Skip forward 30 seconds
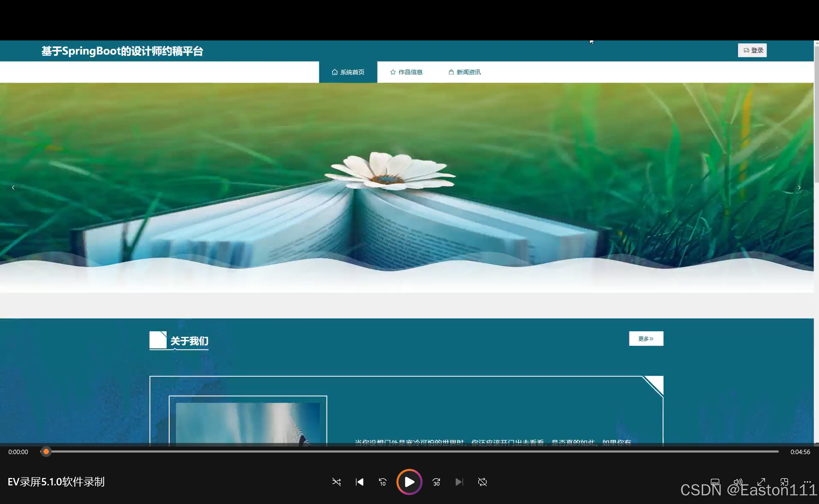The width and height of the screenshot is (819, 504). tap(436, 482)
